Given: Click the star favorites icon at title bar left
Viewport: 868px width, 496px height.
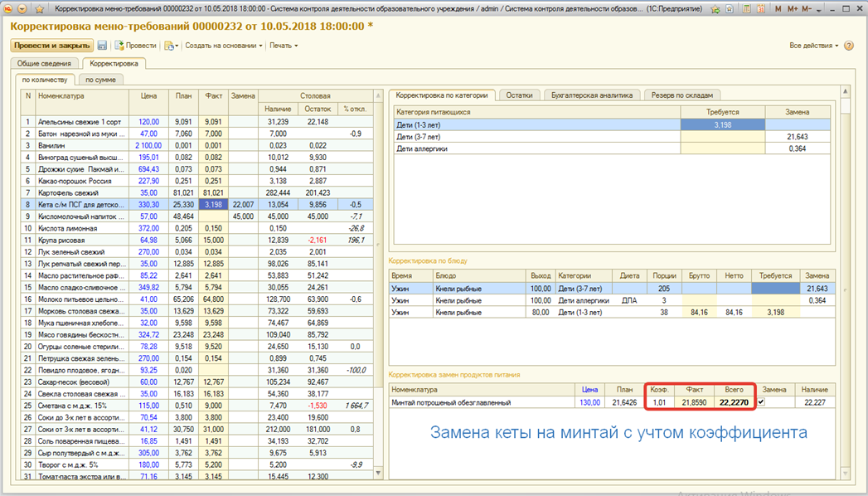Looking at the screenshot, I should tap(40, 9).
